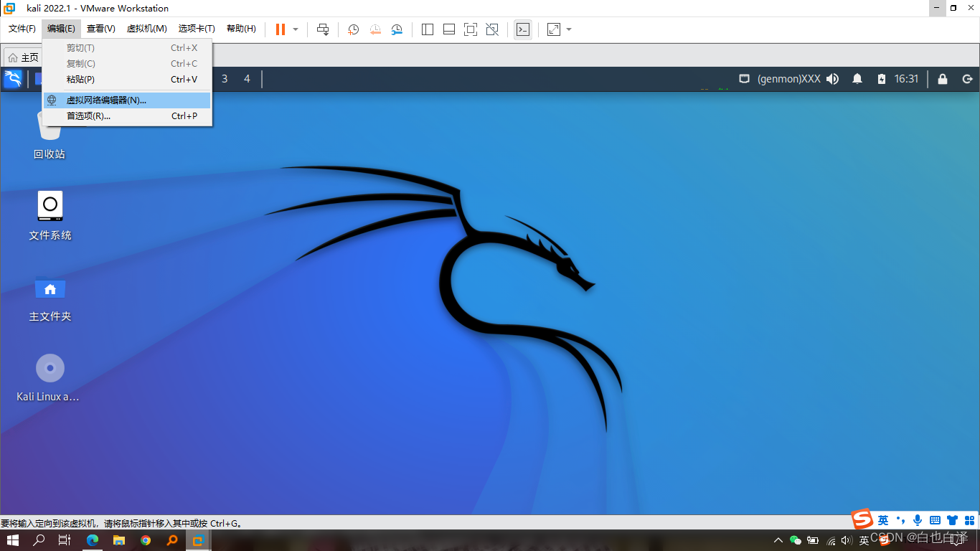This screenshot has height=551, width=980.
Task: Click the Kali panel volume speaker icon
Action: click(833, 79)
